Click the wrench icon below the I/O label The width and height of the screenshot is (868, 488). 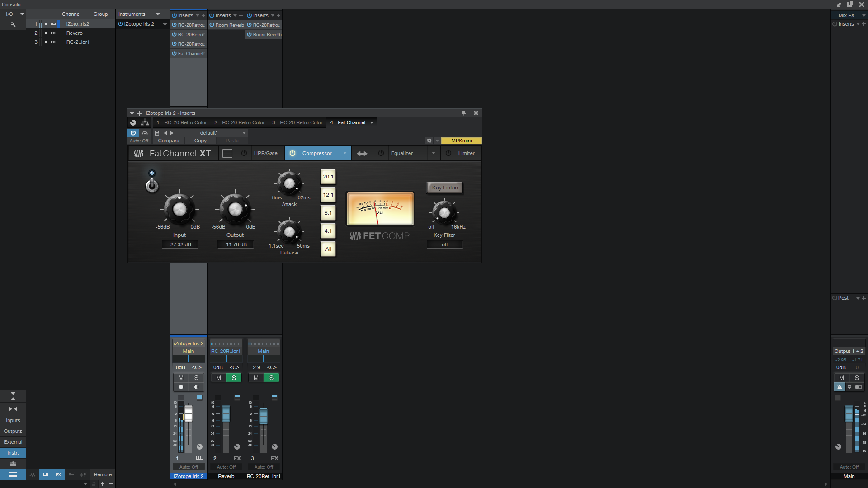click(x=13, y=24)
